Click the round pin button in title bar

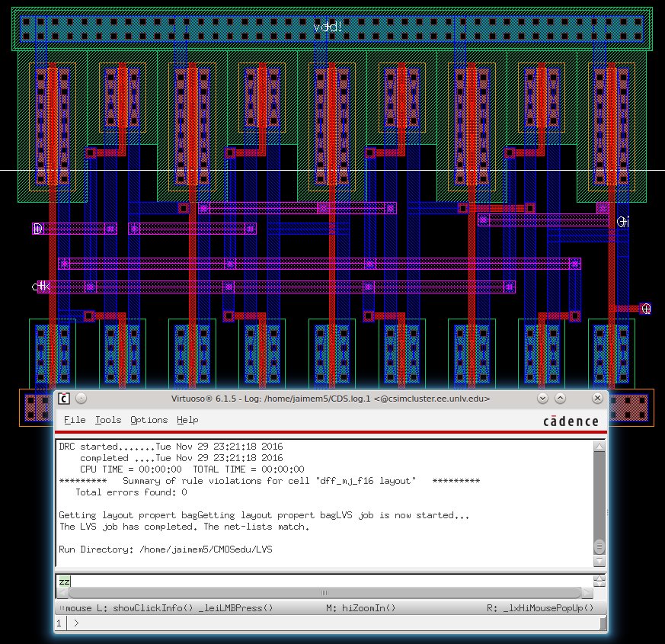pyautogui.click(x=82, y=399)
